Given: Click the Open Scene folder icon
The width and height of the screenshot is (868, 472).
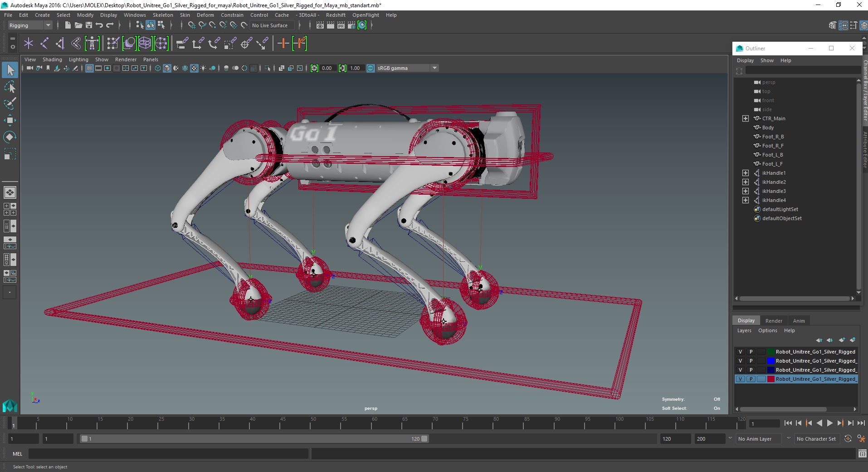Looking at the screenshot, I should (78, 25).
